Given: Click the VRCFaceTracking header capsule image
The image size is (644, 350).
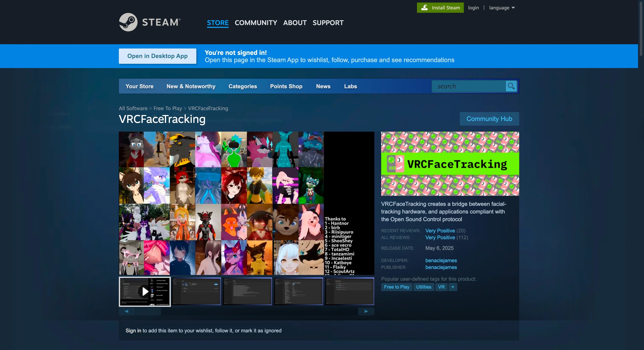Looking at the screenshot, I should (x=450, y=164).
